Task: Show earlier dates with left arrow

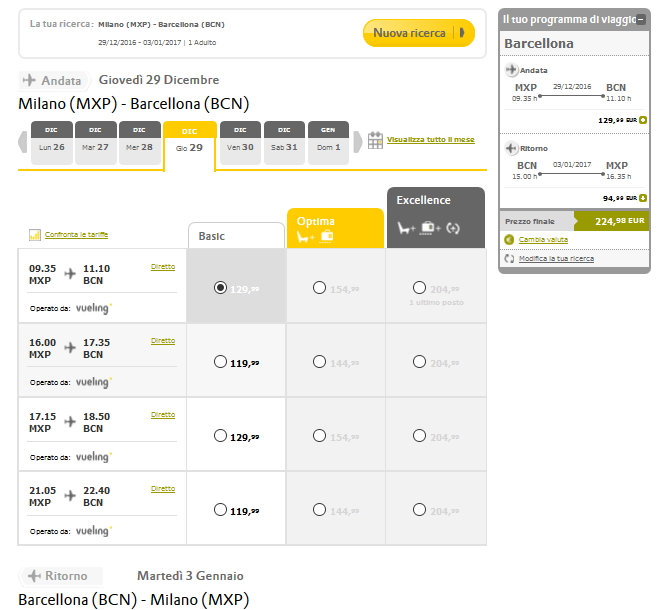Action: pos(23,142)
